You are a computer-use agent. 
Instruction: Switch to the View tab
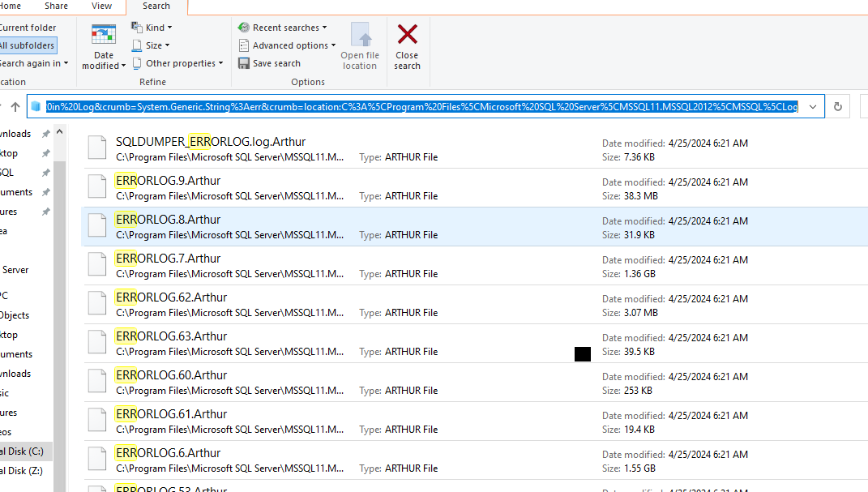click(100, 6)
